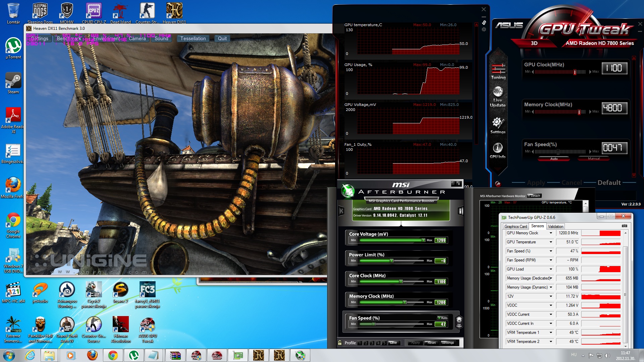Click Core Voltage value field 1299
The height and width of the screenshot is (362, 644).
441,240
